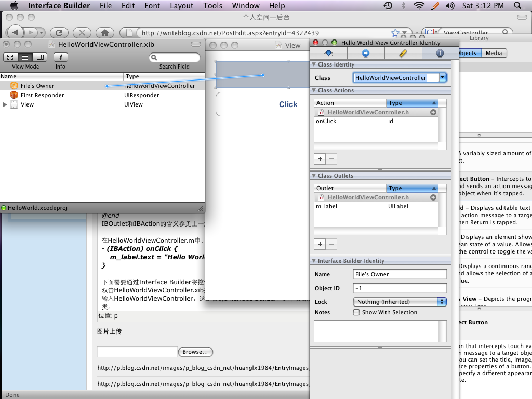The height and width of the screenshot is (399, 532).
Task: Open browser back-forward history dropdown
Action: pyautogui.click(x=42, y=33)
